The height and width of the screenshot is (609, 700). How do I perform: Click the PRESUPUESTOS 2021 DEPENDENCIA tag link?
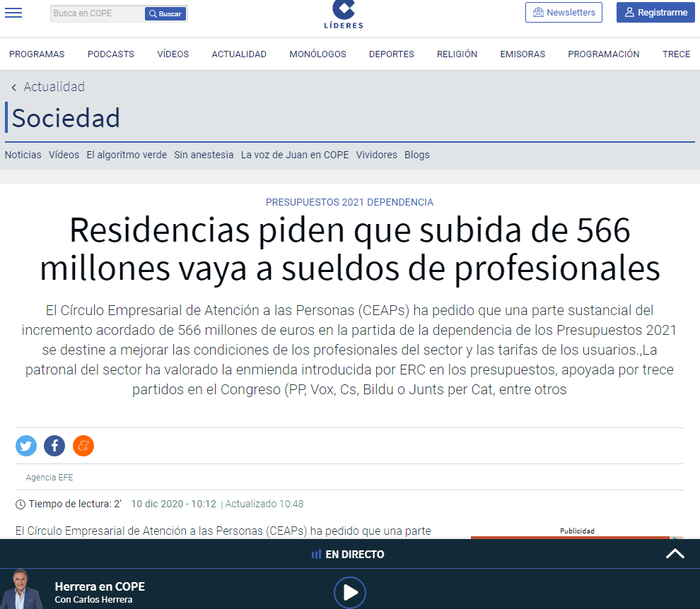point(349,202)
